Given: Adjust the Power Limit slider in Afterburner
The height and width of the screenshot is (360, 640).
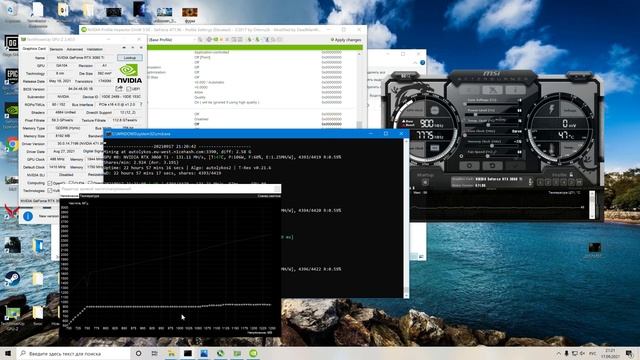Looking at the screenshot, I should tap(491, 114).
